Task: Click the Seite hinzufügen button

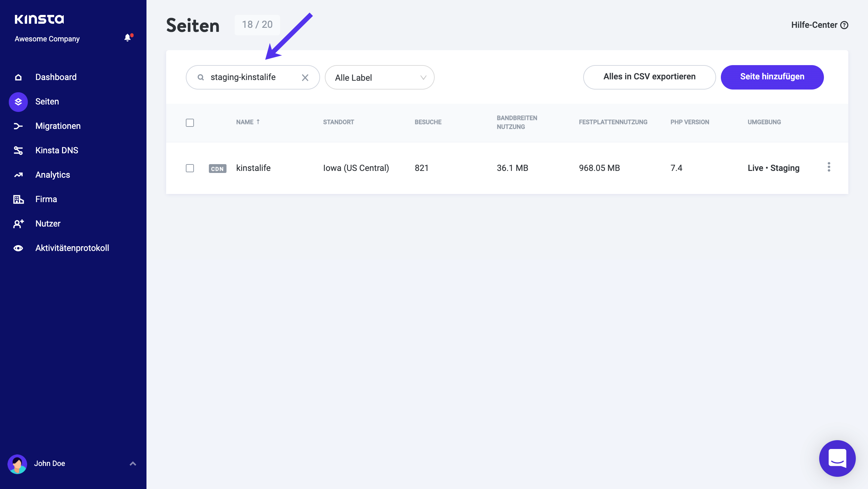Action: (x=772, y=77)
